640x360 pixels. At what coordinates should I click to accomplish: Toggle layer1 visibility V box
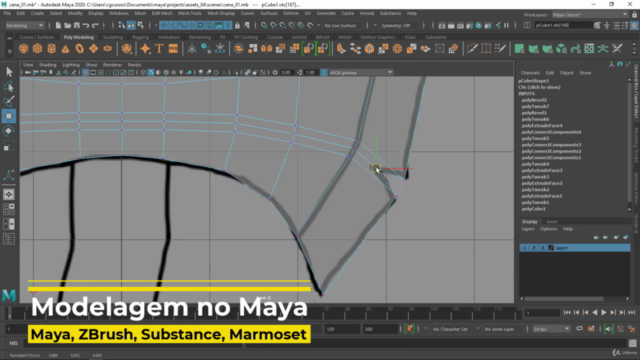click(524, 248)
